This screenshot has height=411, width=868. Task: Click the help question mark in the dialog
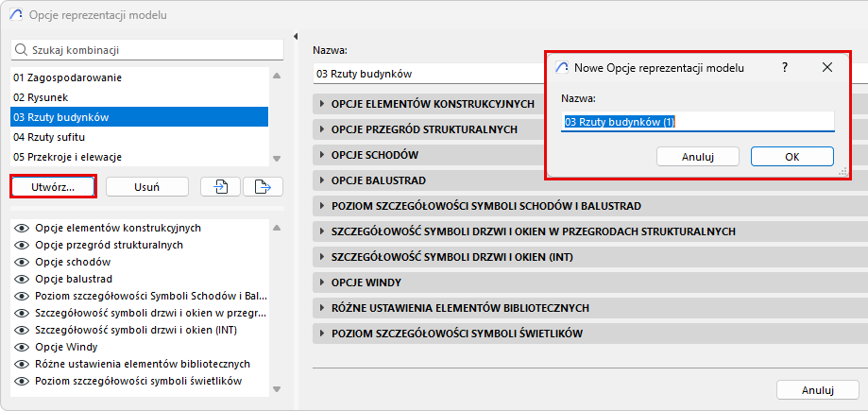[785, 68]
